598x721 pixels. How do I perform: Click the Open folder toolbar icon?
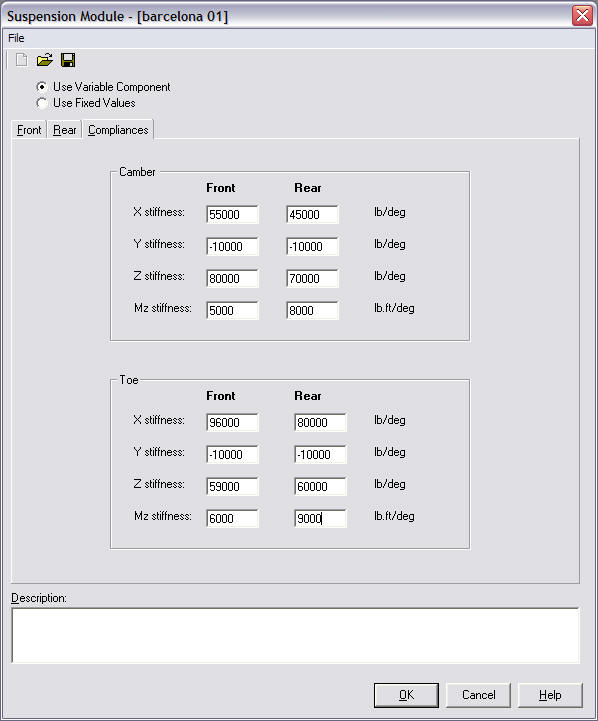tap(45, 60)
